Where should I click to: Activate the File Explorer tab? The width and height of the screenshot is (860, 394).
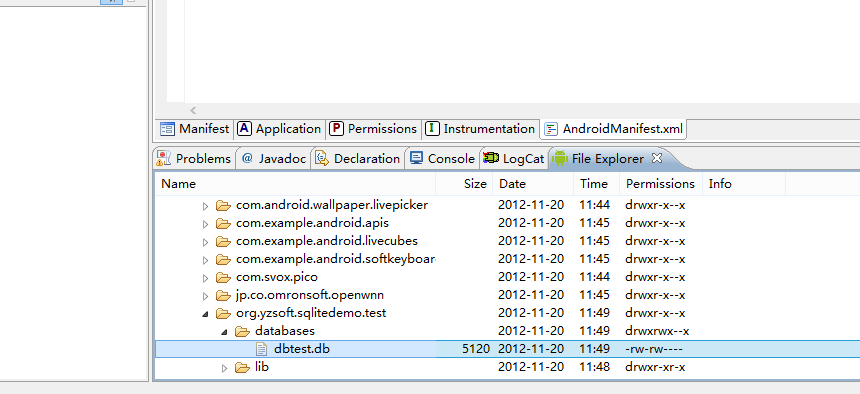pos(607,159)
